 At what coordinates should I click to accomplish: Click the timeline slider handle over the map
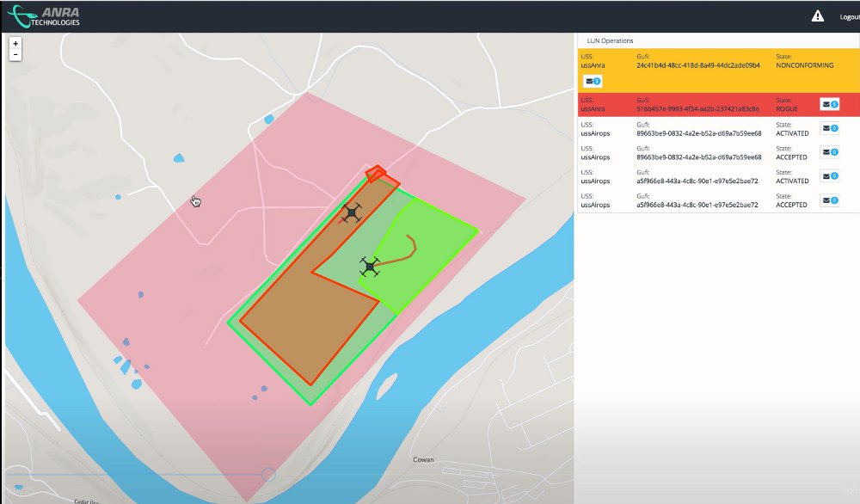[x=268, y=475]
